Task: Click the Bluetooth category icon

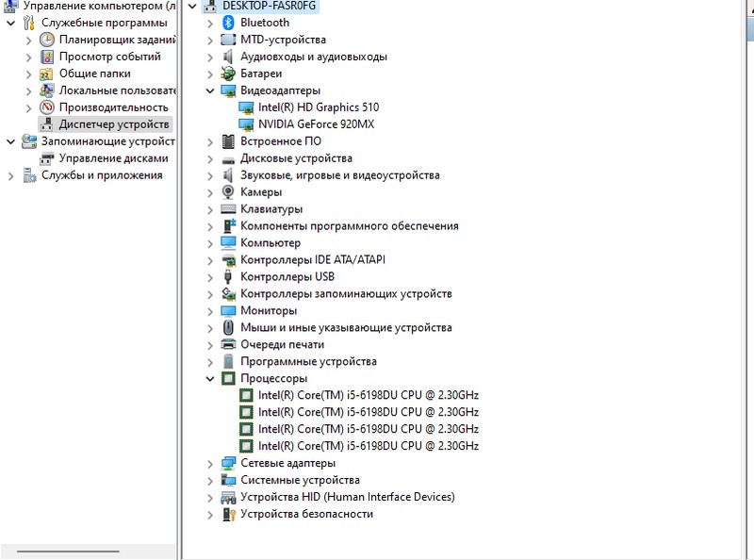Action: point(227,23)
